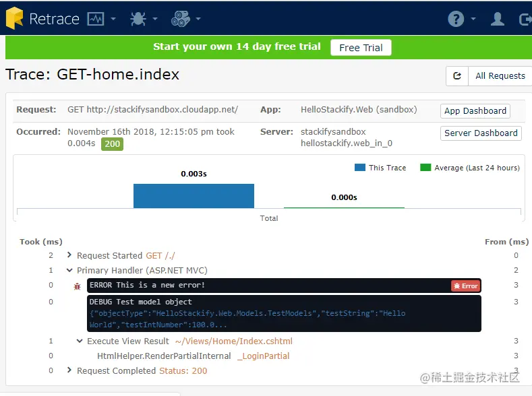Viewport: 532px width, 396px height.
Task: Click the request URL stackifysandbox.cloudapp.net
Action: 152,110
